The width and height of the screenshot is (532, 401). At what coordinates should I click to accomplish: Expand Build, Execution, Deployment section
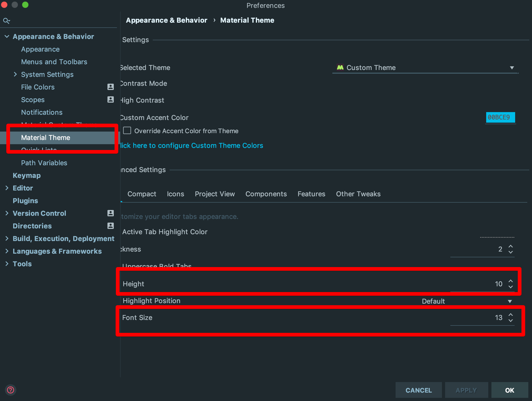click(7, 238)
